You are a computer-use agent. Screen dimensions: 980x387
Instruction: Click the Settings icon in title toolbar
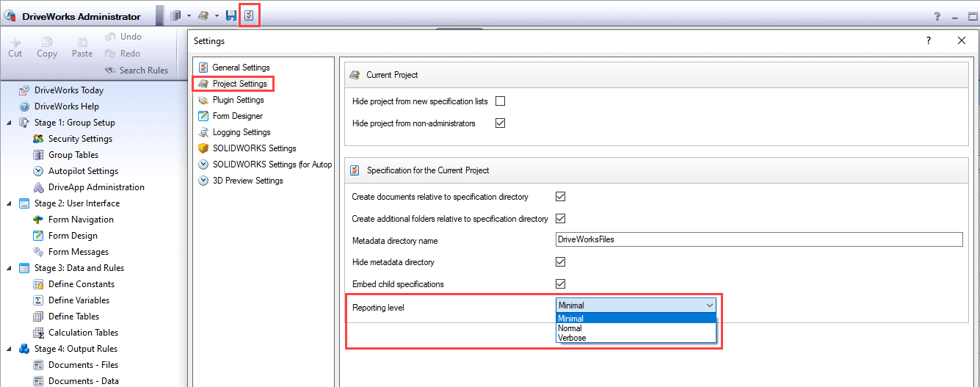(x=250, y=15)
